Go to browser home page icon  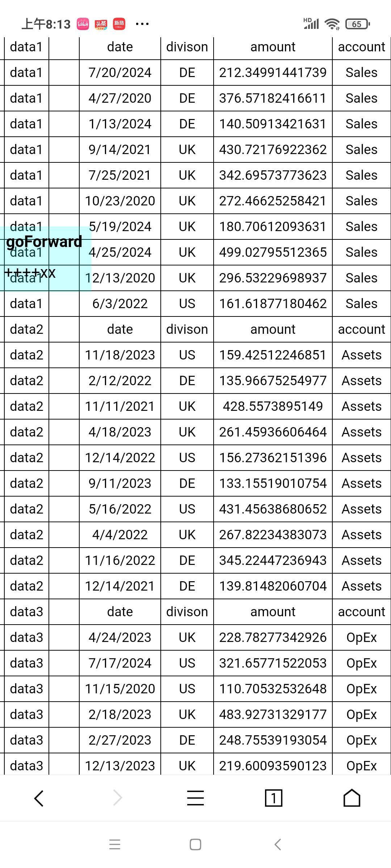point(352,798)
